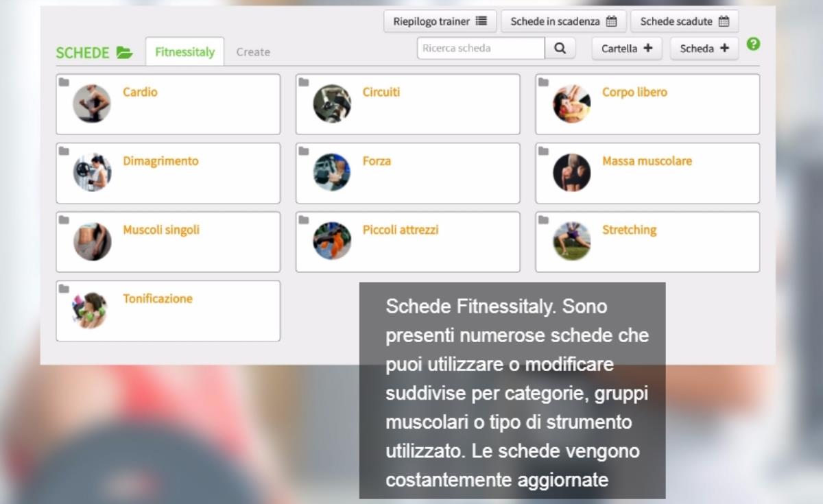Click the folder icon on Corpo libero card

[x=543, y=82]
